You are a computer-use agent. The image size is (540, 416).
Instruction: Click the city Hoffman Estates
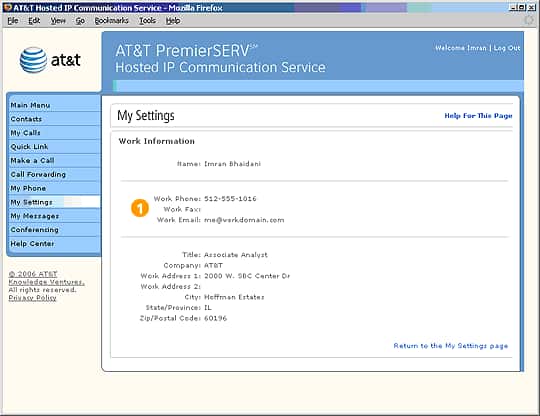(234, 297)
